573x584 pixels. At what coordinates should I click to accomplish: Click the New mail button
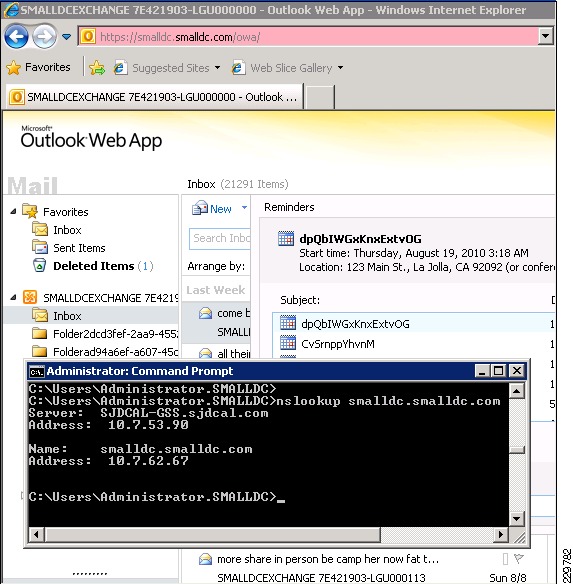click(x=212, y=208)
